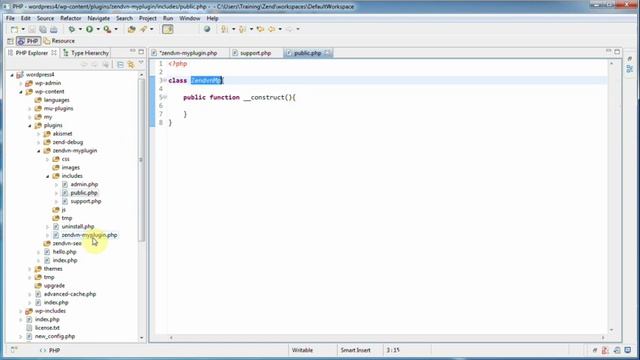The height and width of the screenshot is (360, 640).
Task: Maximize the PHP Explorer view
Action: [x=141, y=52]
